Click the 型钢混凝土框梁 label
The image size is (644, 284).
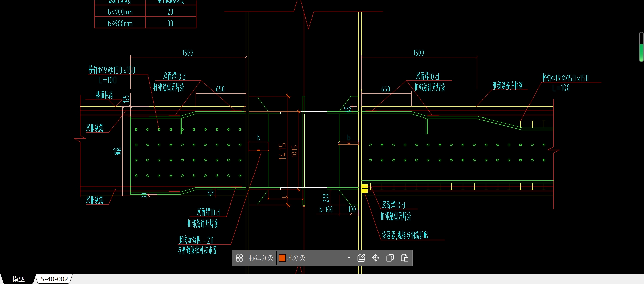(508, 86)
